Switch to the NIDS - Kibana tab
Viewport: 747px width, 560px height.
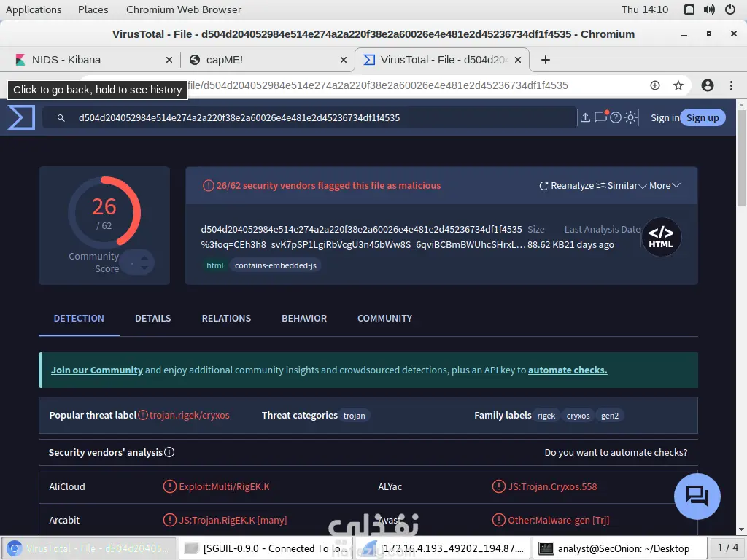(90, 60)
